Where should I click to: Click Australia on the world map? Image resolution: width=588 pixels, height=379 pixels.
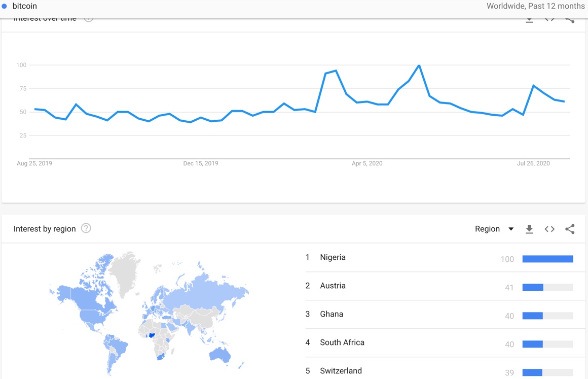pyautogui.click(x=220, y=354)
